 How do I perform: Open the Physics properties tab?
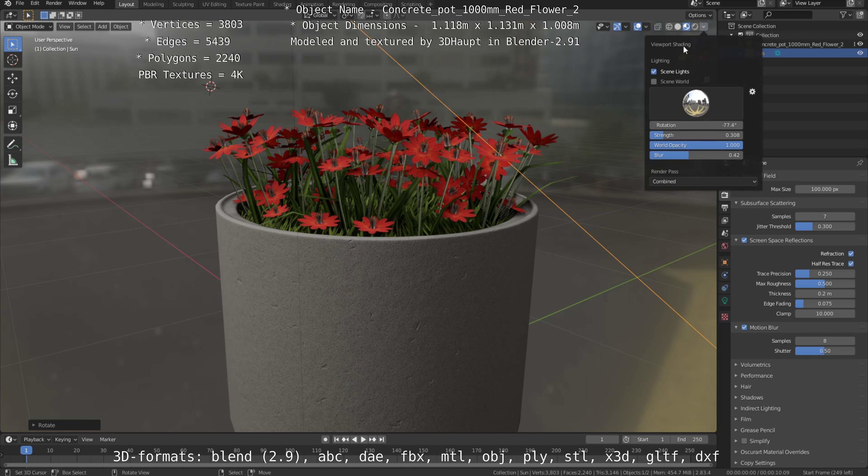[725, 275]
